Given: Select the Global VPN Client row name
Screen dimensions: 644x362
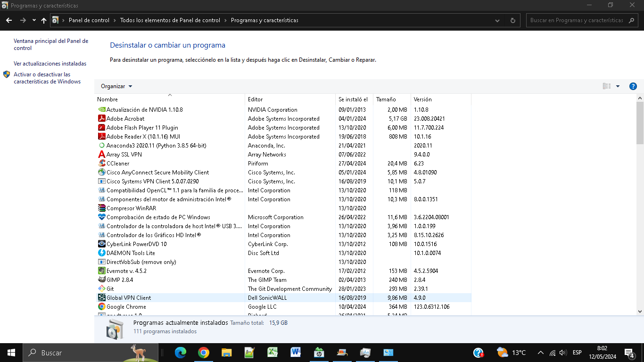Looking at the screenshot, I should (129, 298).
